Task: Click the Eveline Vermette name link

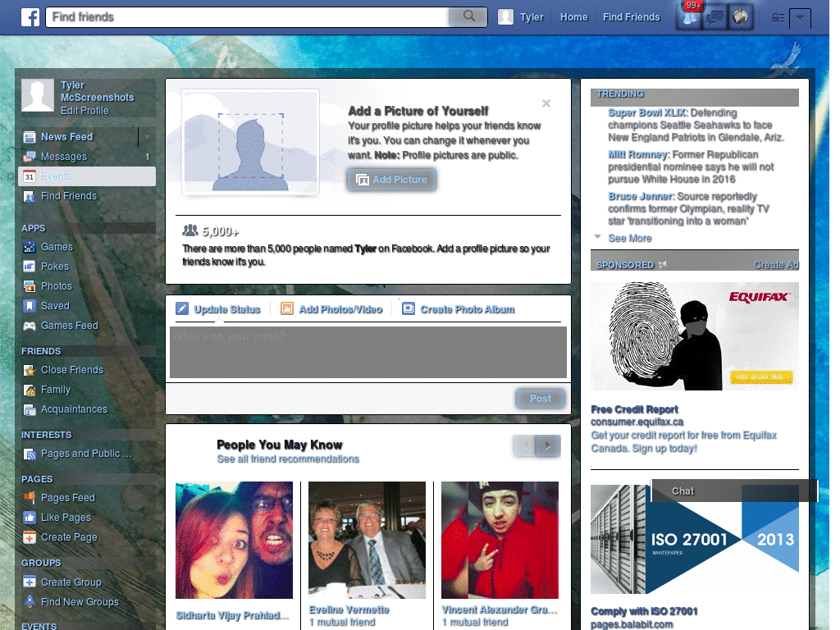Action: coord(349,609)
